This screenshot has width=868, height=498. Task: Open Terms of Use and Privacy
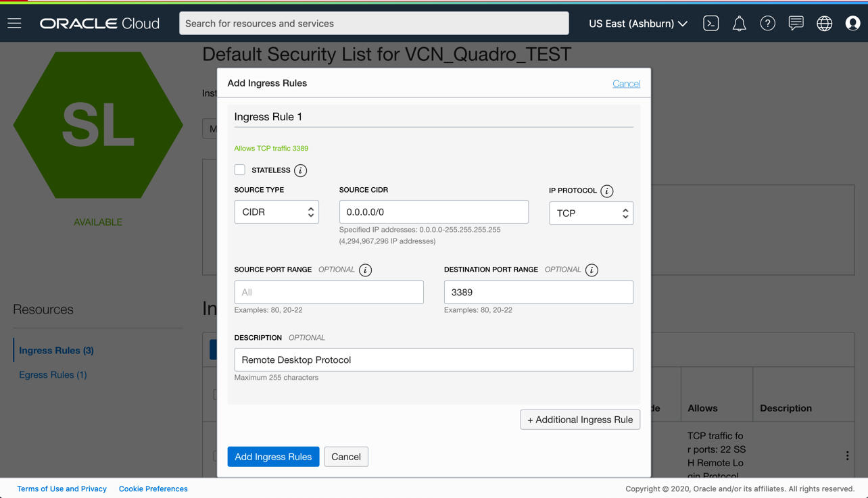(62, 489)
